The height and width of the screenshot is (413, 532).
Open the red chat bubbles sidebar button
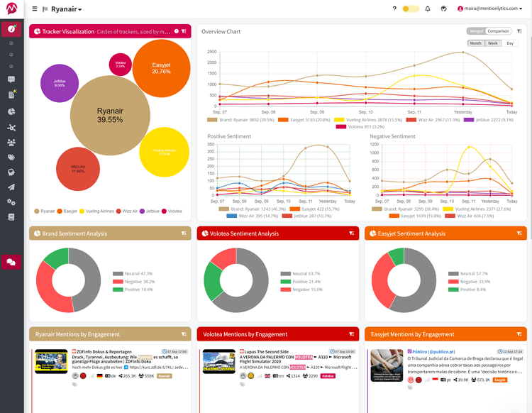point(11,262)
